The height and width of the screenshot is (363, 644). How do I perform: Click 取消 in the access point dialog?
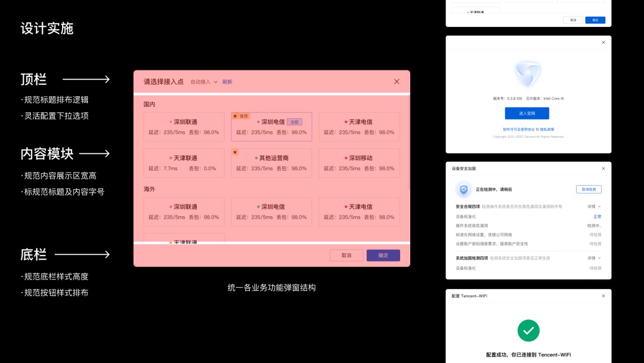coord(346,256)
